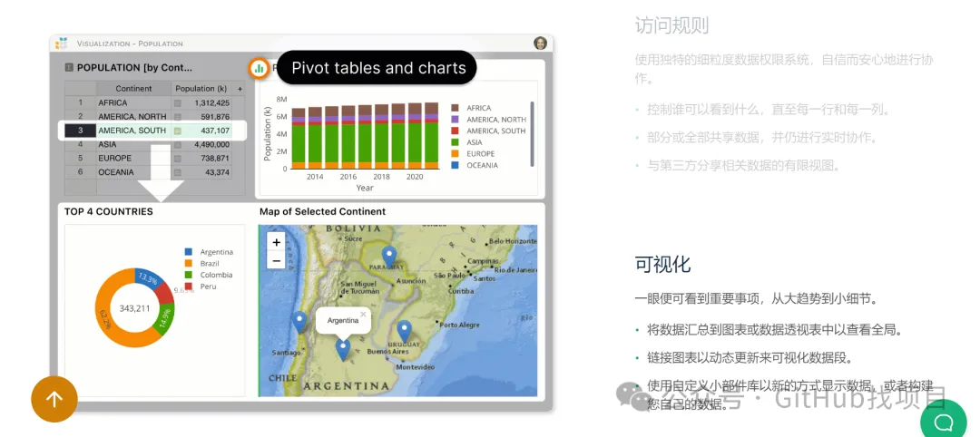Open the user avatar in the visualization header

tap(540, 44)
